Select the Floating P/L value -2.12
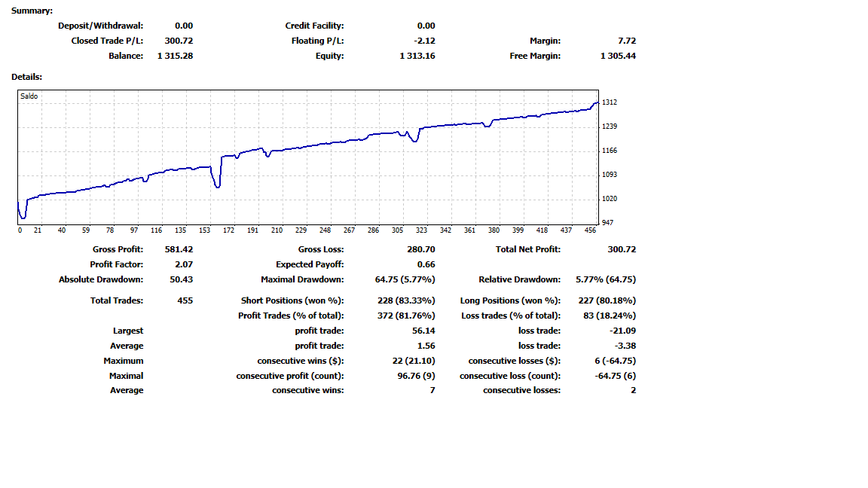The image size is (868, 488). pyautogui.click(x=425, y=41)
